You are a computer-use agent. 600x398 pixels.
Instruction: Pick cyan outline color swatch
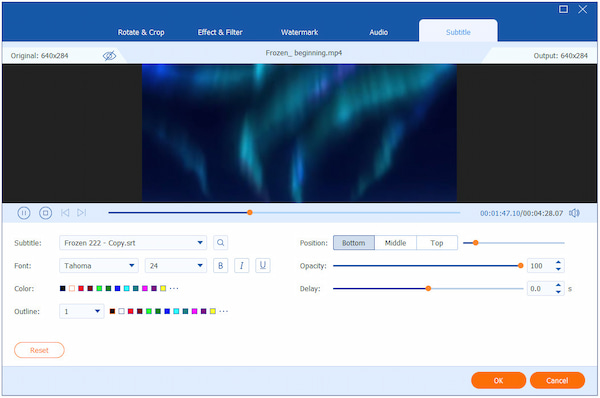176,311
